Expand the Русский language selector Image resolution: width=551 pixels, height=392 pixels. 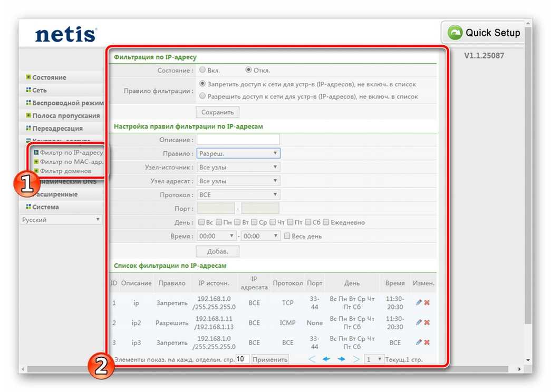tap(61, 220)
